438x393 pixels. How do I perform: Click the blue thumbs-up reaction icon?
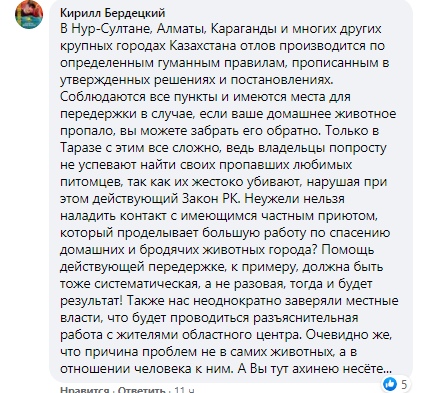click(x=389, y=384)
